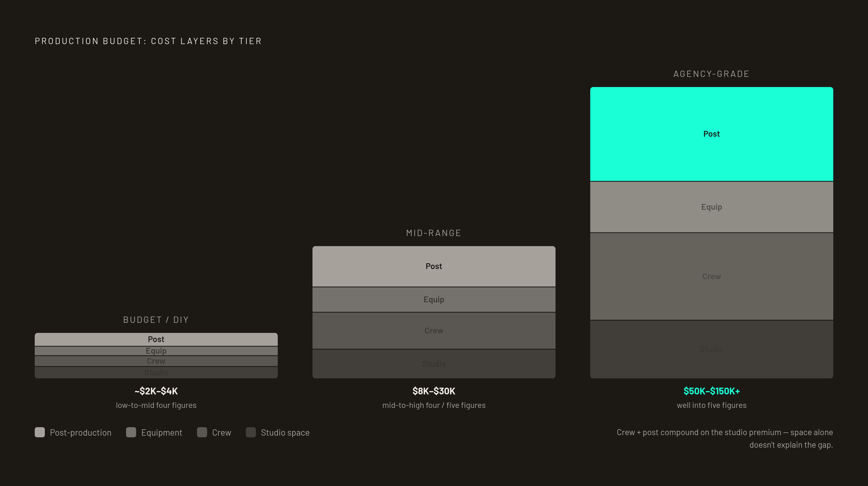Select the Crew segment in Mid-Range bar

pos(434,331)
